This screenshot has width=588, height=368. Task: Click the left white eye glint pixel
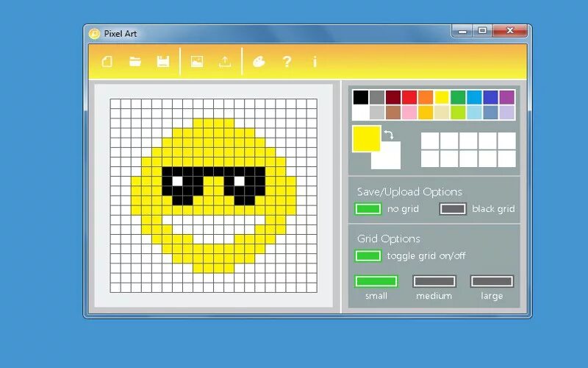click(x=177, y=181)
